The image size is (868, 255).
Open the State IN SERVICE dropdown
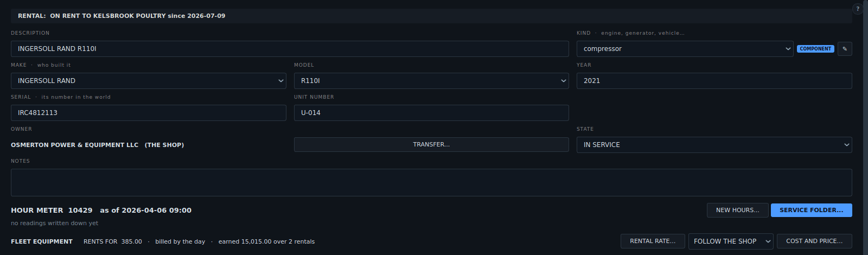(714, 145)
